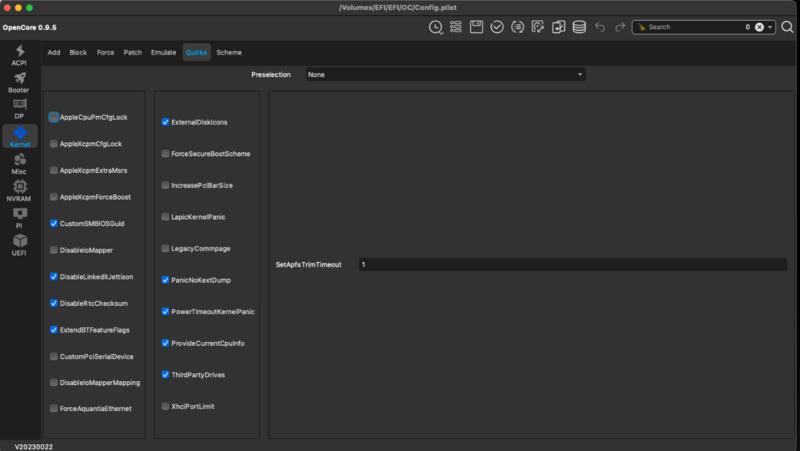Enable XhciPortLimit checkbox
Viewport: 800px width, 451px height.
pos(165,406)
